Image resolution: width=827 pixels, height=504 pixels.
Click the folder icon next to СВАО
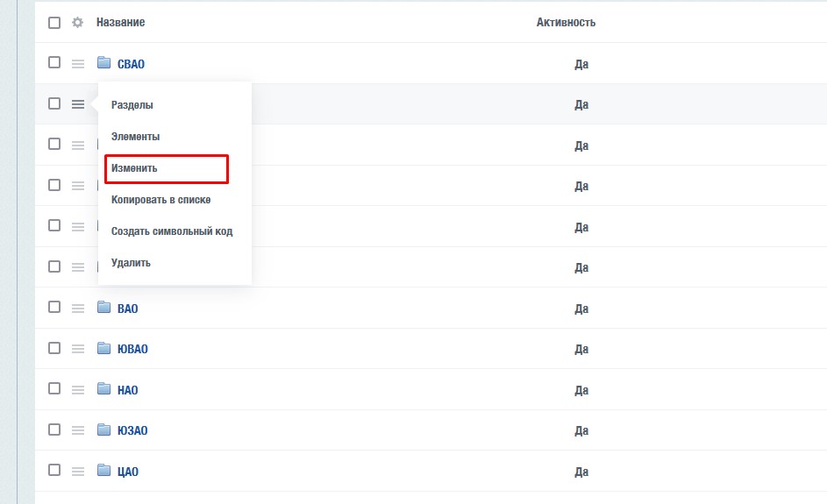tap(104, 63)
